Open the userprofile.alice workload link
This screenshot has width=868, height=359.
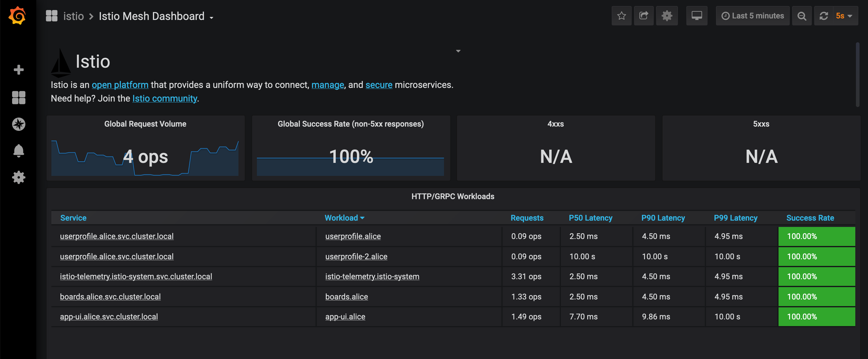353,236
